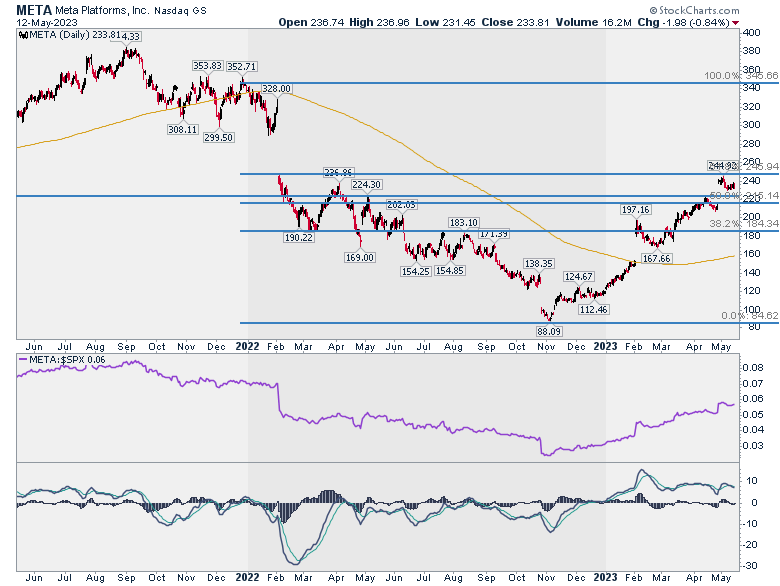Image resolution: width=780 pixels, height=586 pixels.
Task: Click the 167.66 low annotation
Action: click(x=657, y=259)
